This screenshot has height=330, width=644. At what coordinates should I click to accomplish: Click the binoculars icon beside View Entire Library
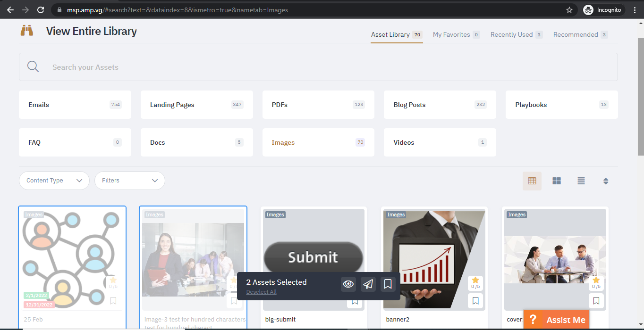coord(27,31)
